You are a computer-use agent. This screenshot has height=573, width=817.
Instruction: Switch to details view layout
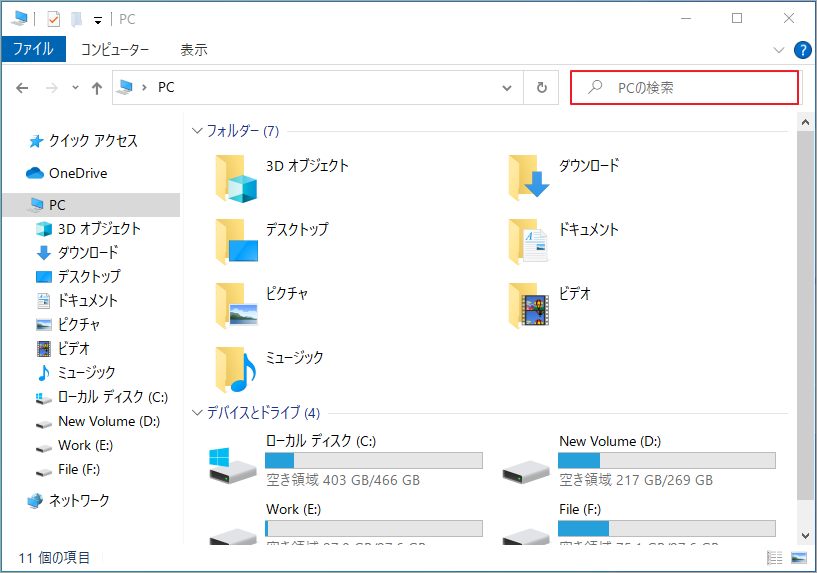pyautogui.click(x=775, y=558)
